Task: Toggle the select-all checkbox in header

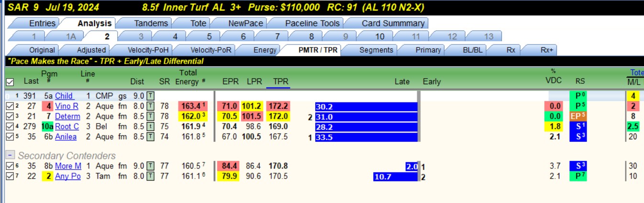Action: 10,82
